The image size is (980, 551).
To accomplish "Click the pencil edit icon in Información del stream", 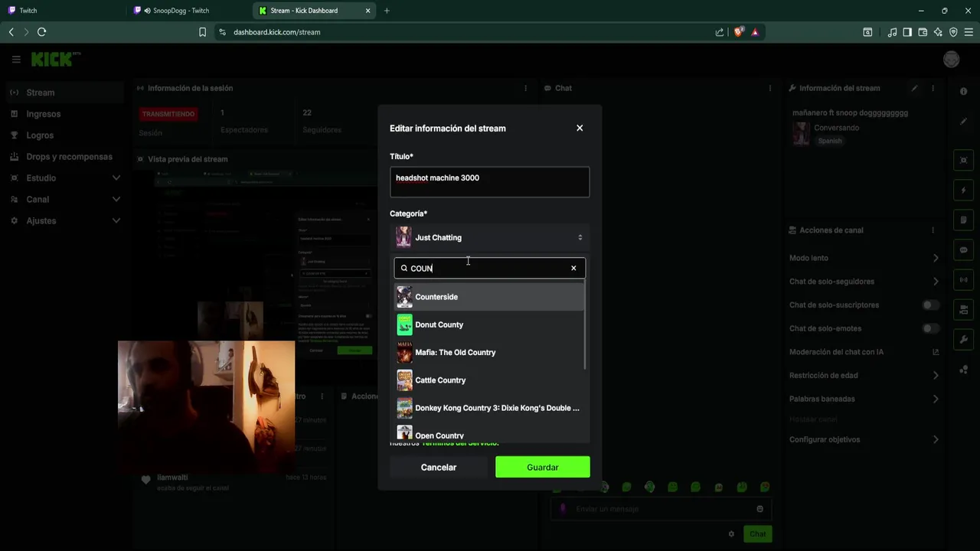I will pyautogui.click(x=914, y=88).
